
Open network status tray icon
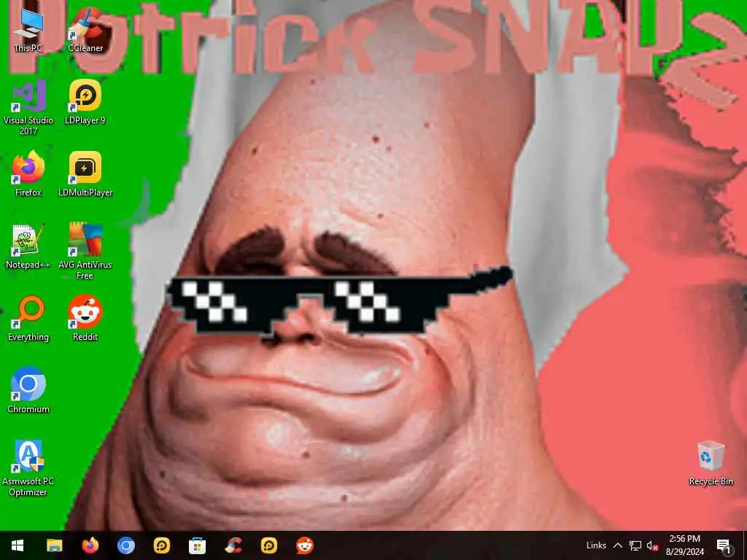635,545
